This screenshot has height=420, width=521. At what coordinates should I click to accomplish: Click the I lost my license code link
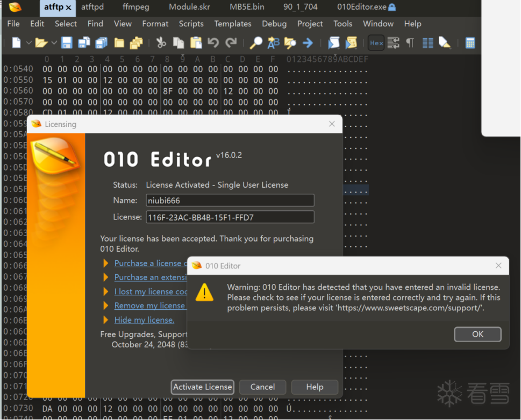(151, 291)
